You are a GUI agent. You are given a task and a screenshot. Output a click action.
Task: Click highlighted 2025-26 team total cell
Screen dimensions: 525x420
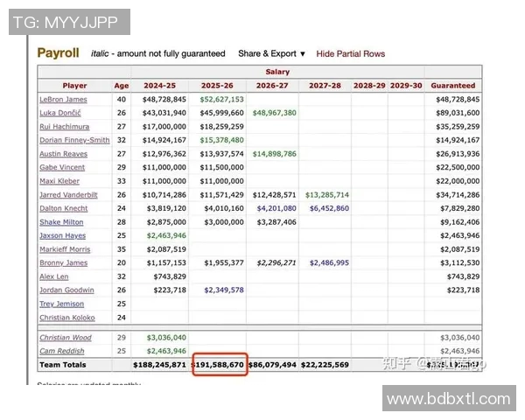[220, 364]
